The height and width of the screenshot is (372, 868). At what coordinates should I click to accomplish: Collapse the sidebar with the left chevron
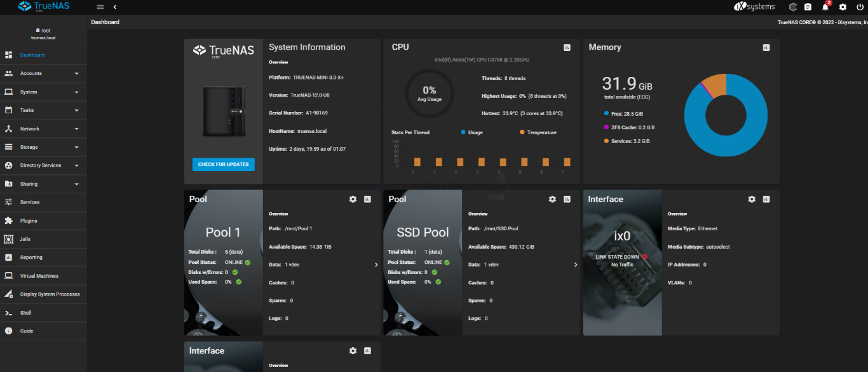pos(115,7)
